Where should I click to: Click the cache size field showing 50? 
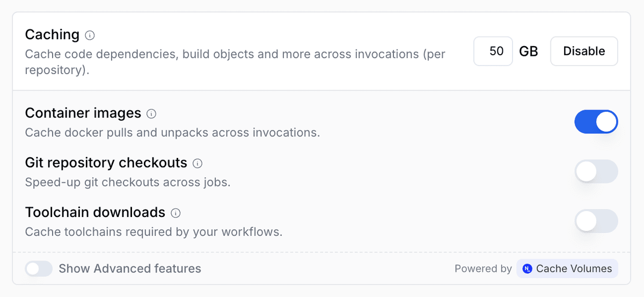(x=493, y=51)
